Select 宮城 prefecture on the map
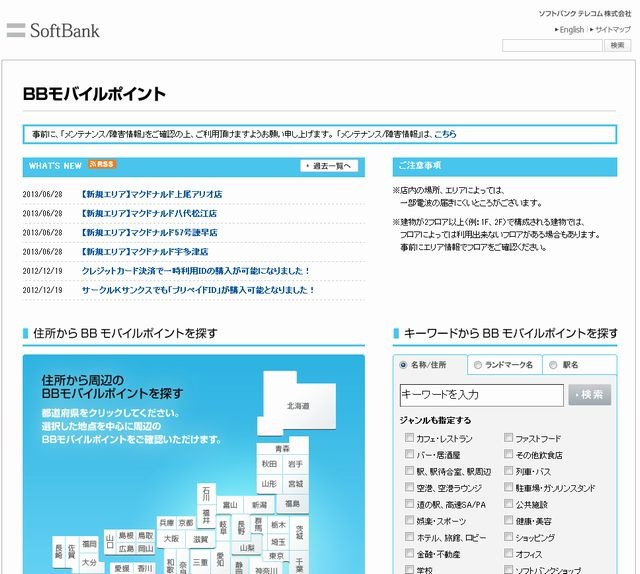The image size is (640, 574). pyautogui.click(x=295, y=484)
